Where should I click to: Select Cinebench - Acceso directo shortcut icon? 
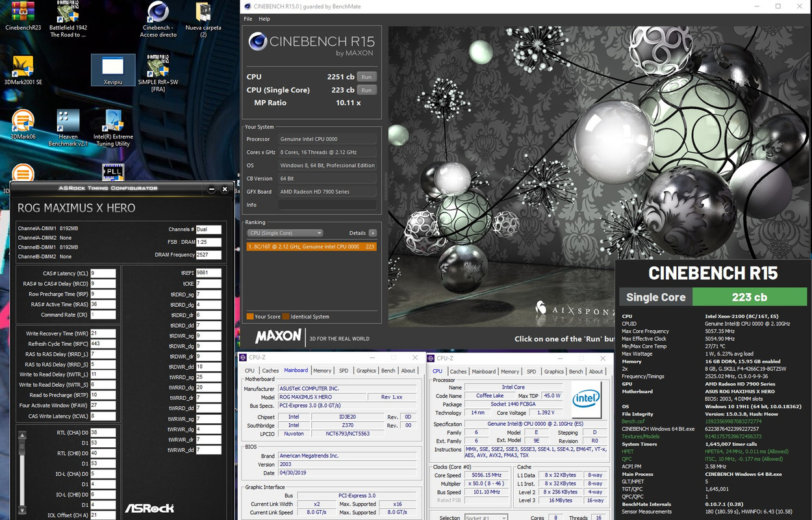tap(158, 19)
